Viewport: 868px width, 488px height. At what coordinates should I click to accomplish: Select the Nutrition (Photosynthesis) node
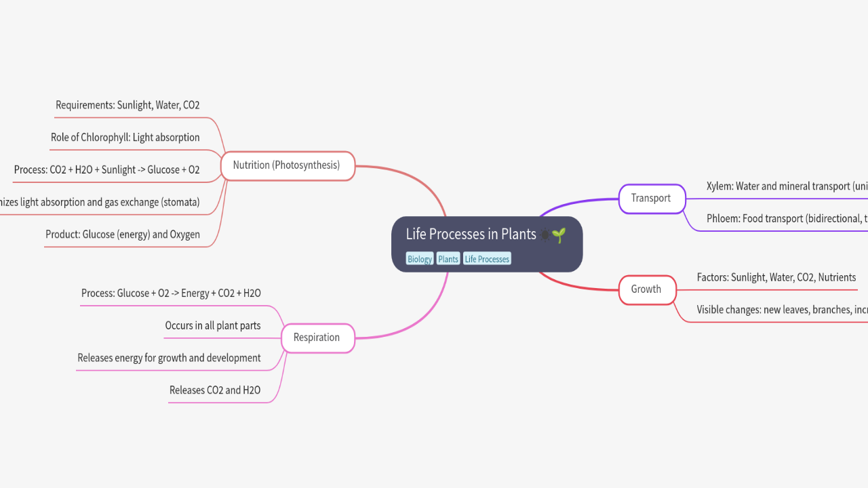(x=288, y=165)
